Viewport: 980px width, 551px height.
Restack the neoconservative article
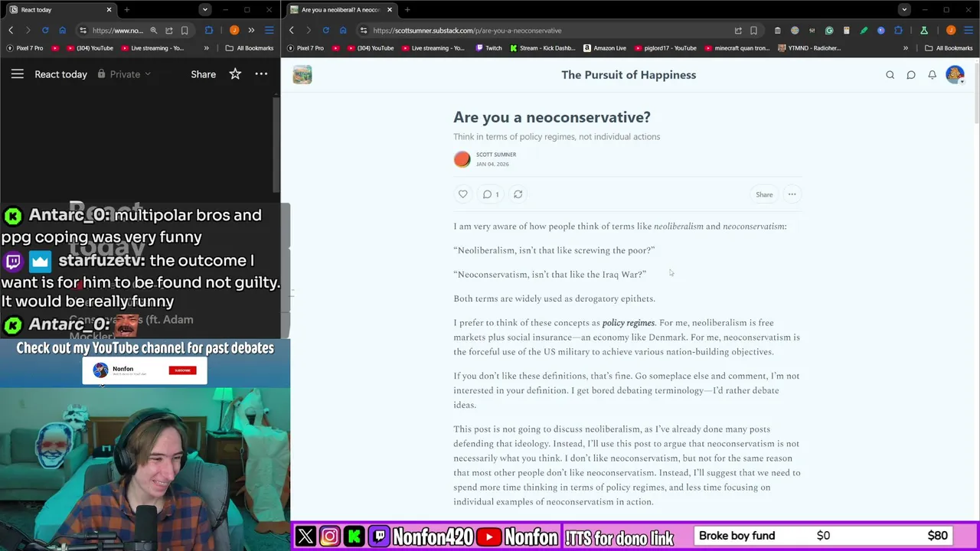[x=518, y=194]
